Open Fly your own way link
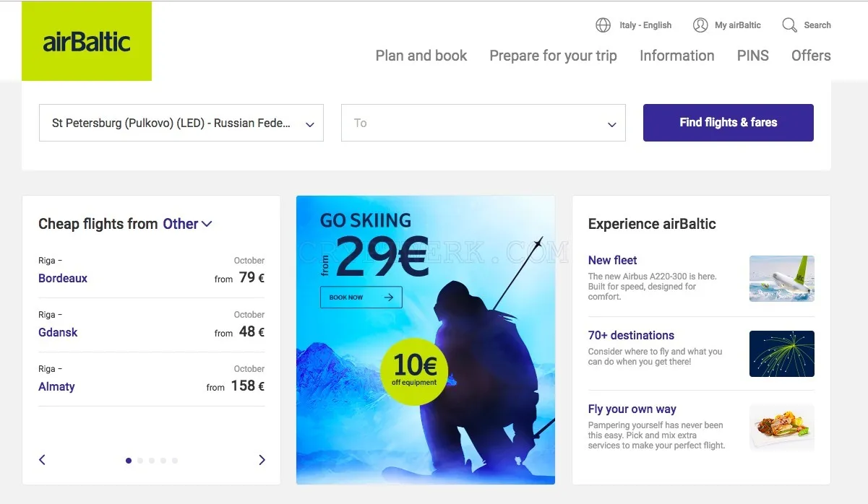The height and width of the screenshot is (504, 868). [632, 409]
